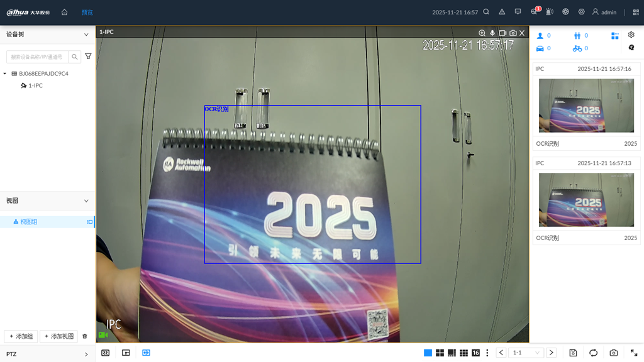Open the filter funnel in device tree

click(x=88, y=57)
